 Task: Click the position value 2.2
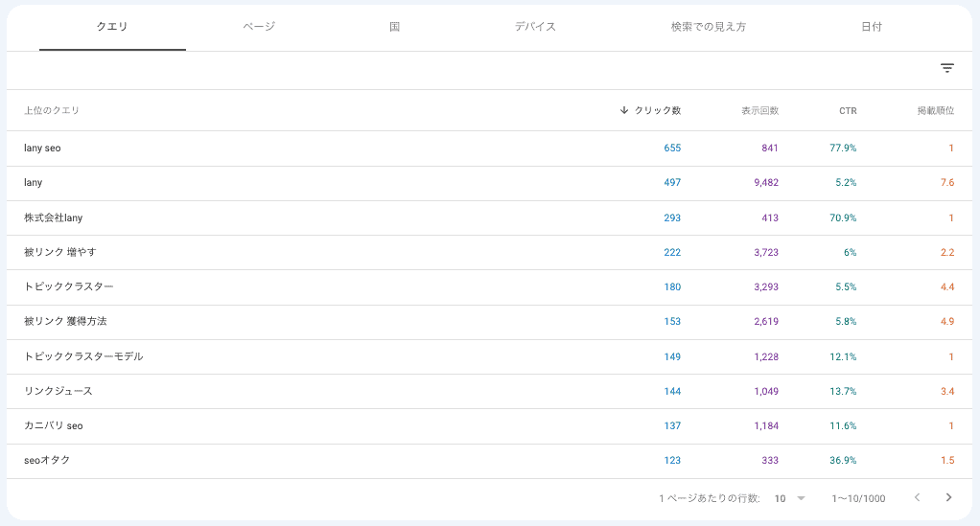coord(947,252)
